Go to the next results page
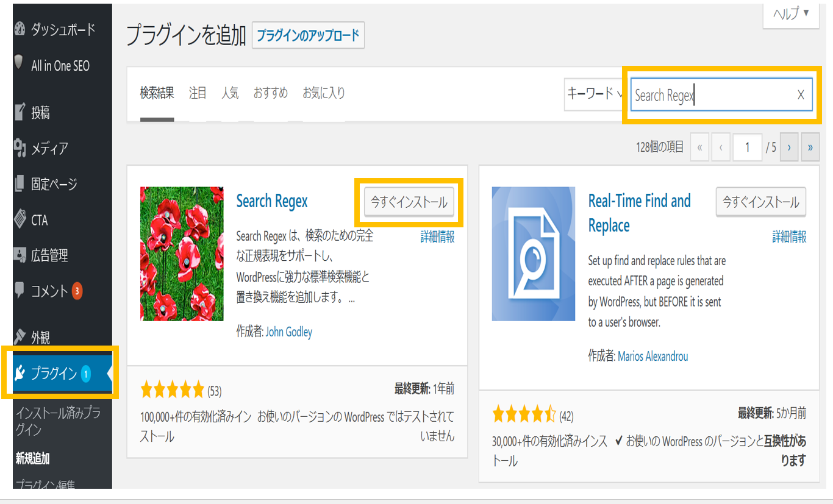Screen dimensions: 833x504 789,147
